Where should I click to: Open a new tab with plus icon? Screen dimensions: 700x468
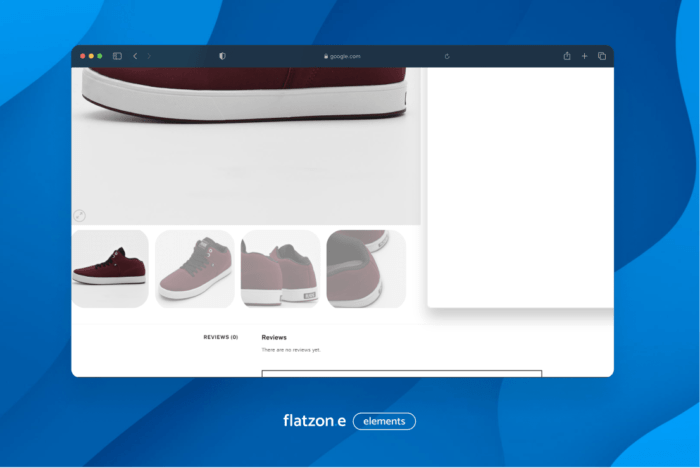[584, 56]
